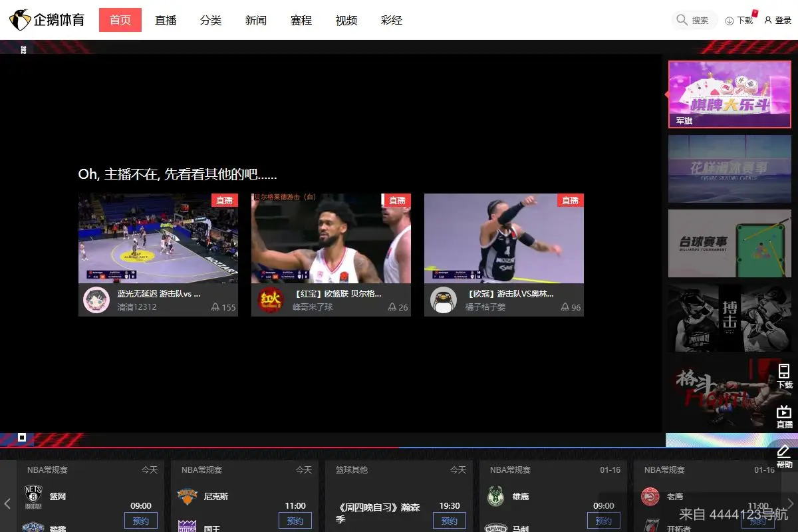The image size is (798, 532).
Task: Open the 彩经 menu item
Action: [x=392, y=20]
